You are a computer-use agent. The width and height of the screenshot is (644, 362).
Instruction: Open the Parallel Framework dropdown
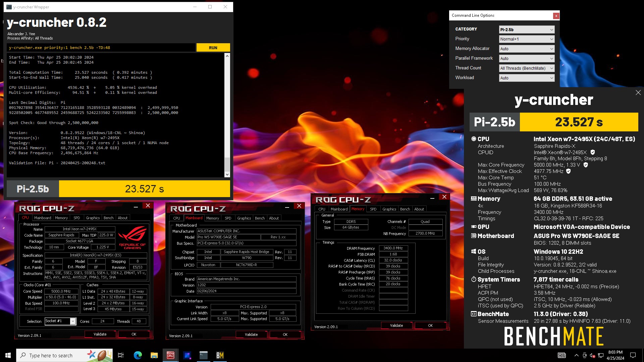click(x=527, y=59)
